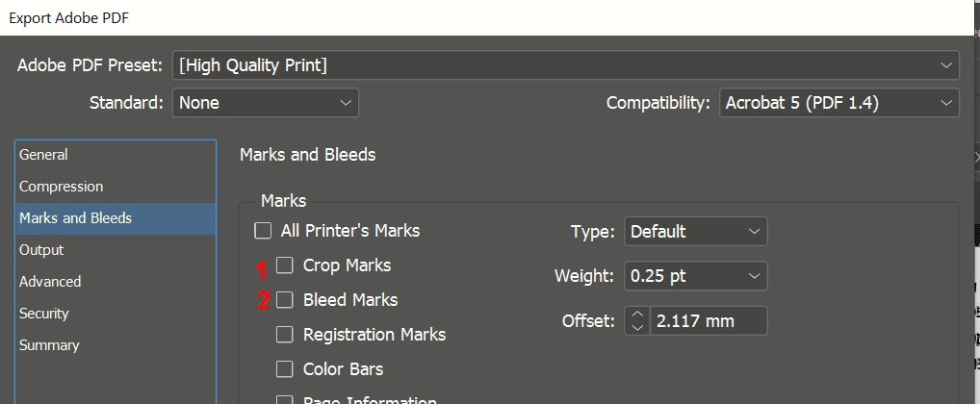Screen dimensions: 980x404
Task: Switch to the Compression section
Action: tap(62, 187)
